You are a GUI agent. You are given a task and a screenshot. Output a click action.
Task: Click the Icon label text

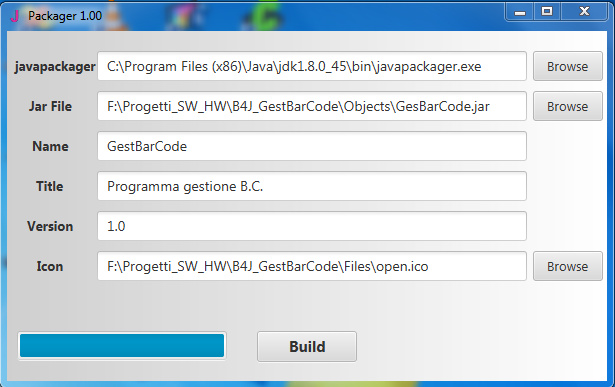tap(50, 266)
